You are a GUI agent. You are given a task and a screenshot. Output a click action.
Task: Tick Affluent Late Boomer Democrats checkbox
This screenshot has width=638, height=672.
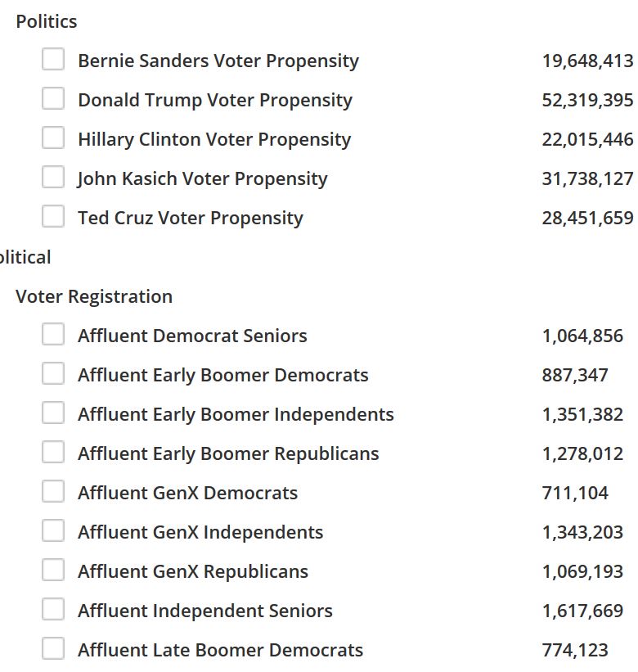tap(53, 648)
